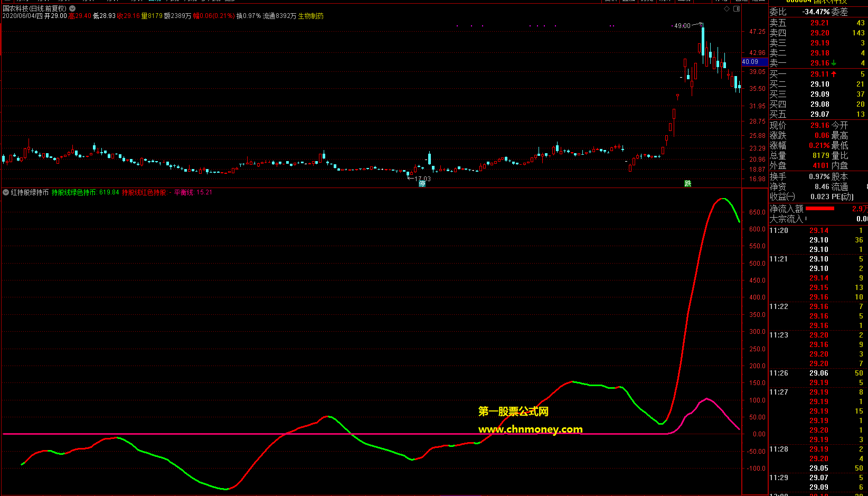Select the 卖四 row at 29.20
The width and height of the screenshot is (868, 496).
817,33
